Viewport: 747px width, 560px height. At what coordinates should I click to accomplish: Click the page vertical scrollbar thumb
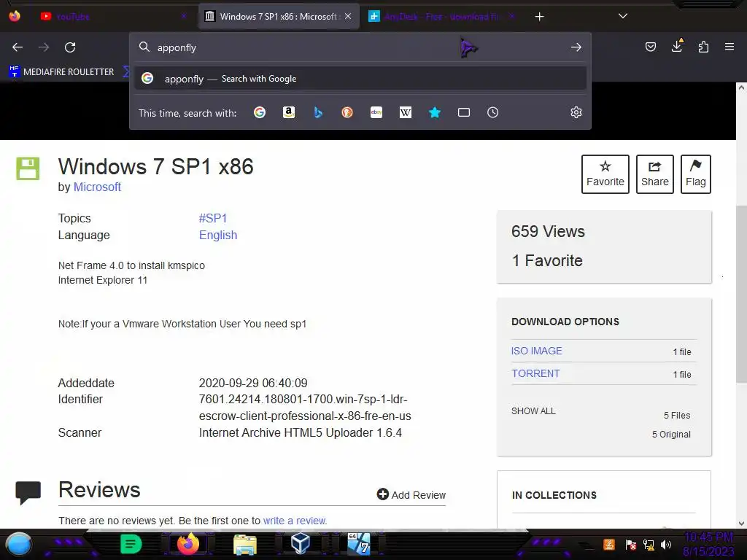741,294
